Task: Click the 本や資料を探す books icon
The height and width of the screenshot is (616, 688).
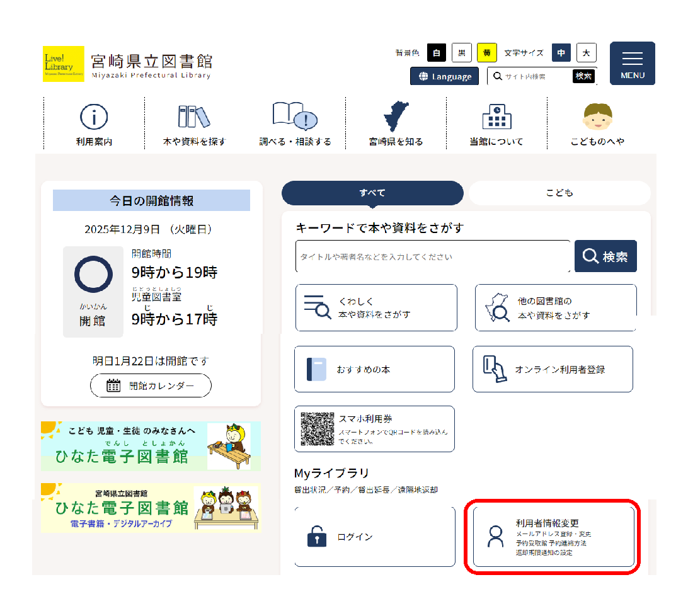Action: click(x=193, y=117)
